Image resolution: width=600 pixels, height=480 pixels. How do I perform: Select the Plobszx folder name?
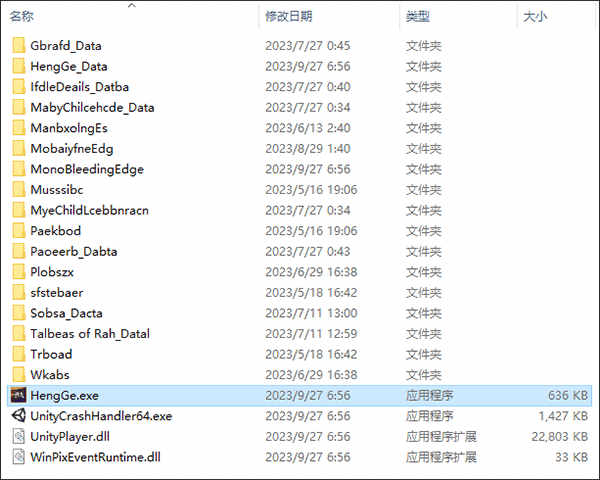click(52, 272)
